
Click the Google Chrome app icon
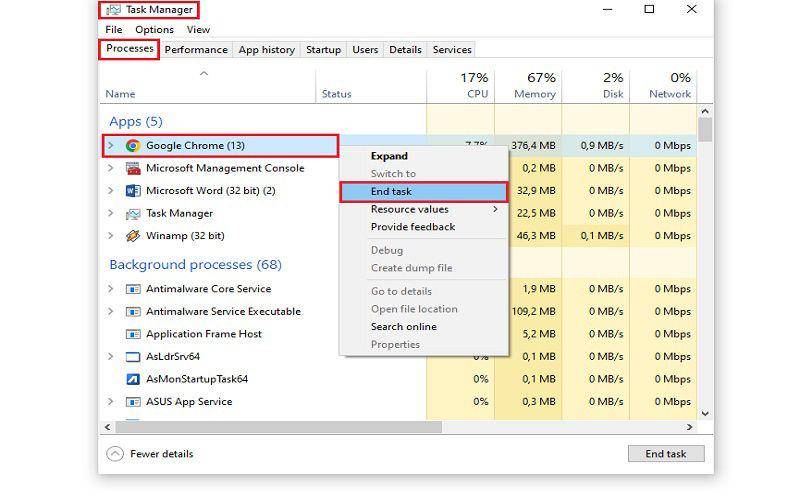[x=133, y=146]
